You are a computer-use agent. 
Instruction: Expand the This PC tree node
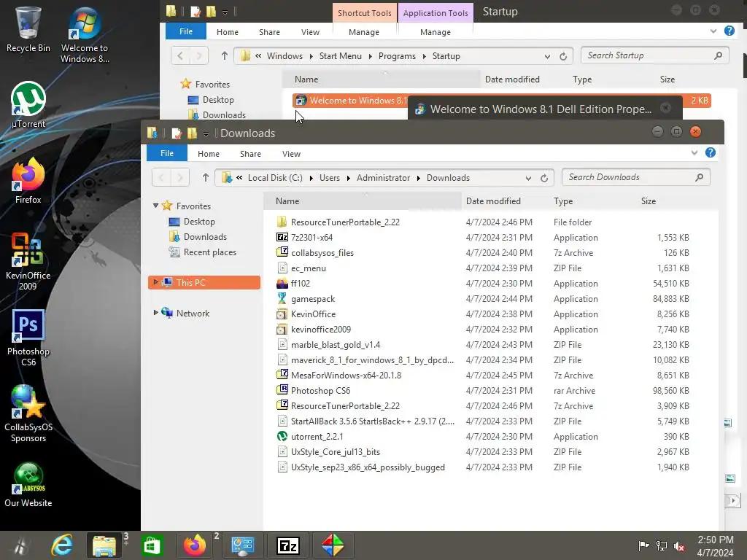pos(156,282)
